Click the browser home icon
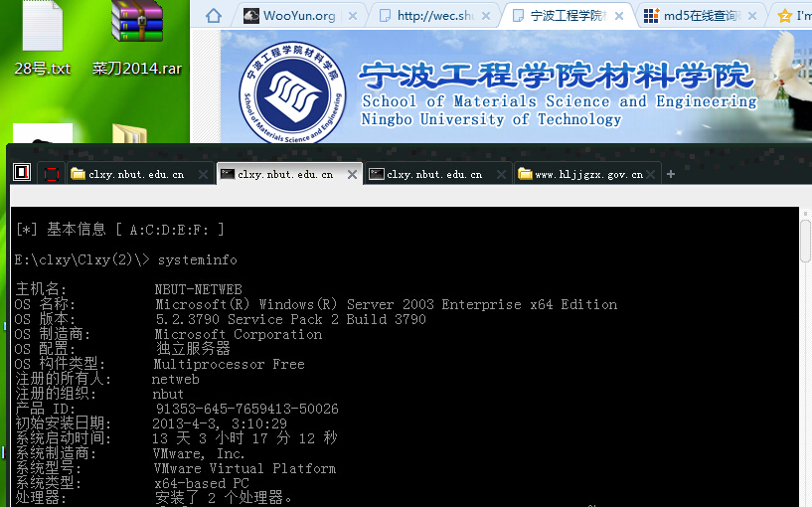This screenshot has height=507, width=812. tap(214, 16)
